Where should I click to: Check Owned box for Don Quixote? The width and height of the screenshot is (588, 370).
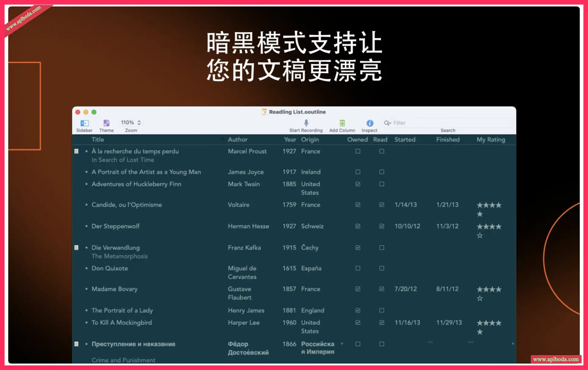(x=358, y=268)
